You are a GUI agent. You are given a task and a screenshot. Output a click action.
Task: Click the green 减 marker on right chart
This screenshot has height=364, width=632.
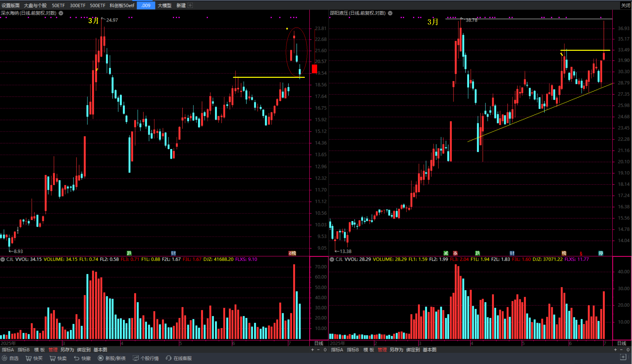[446, 253]
